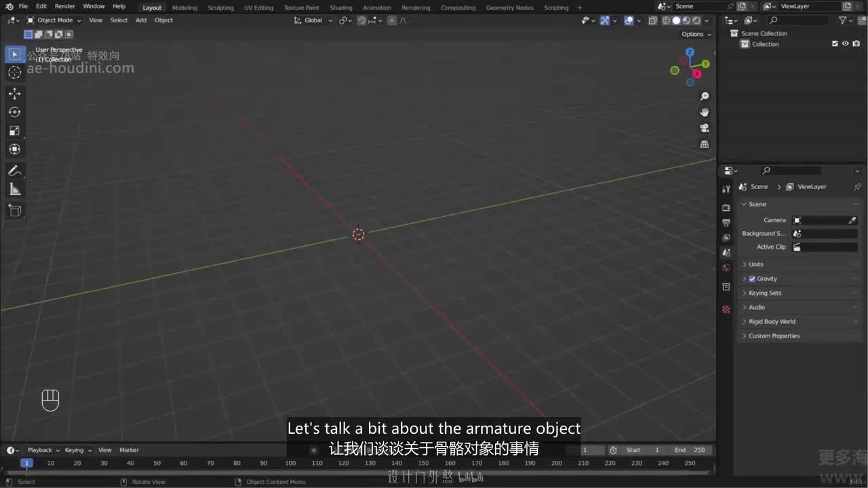This screenshot has height=488, width=868.
Task: Open the Render menu
Action: (x=65, y=6)
